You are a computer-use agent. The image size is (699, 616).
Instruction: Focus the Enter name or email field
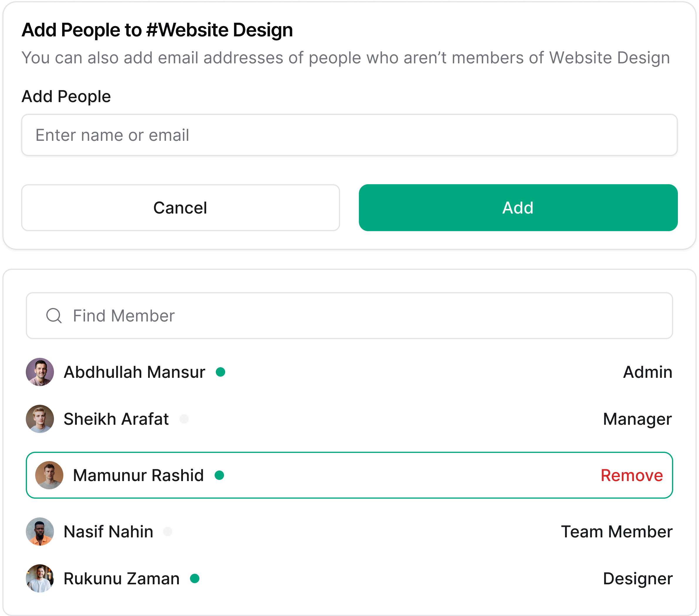tap(349, 135)
